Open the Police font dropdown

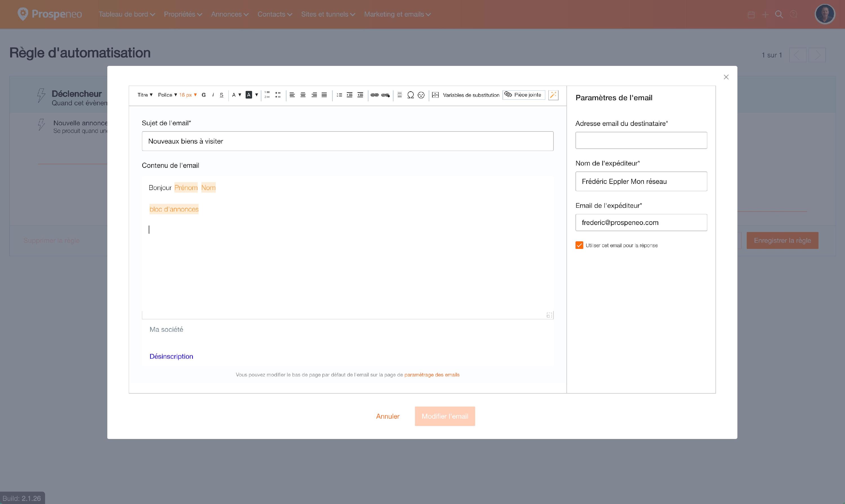coord(168,95)
